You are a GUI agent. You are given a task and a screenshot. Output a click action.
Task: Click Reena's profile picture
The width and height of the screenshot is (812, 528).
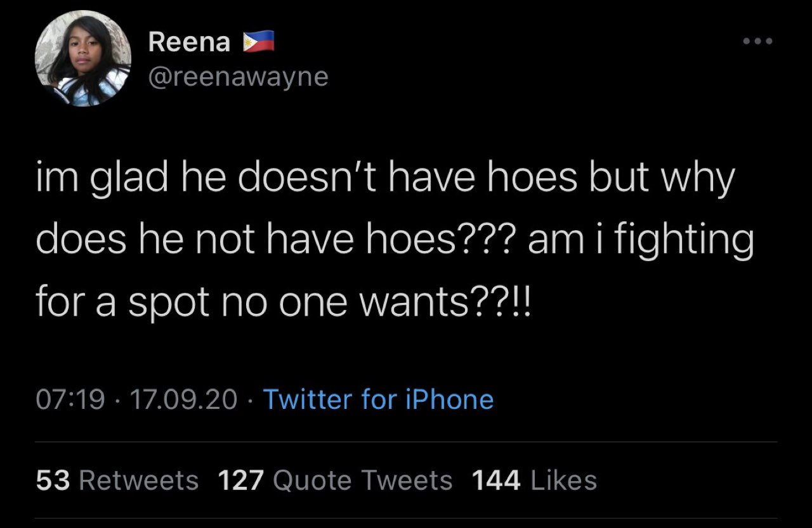83,59
